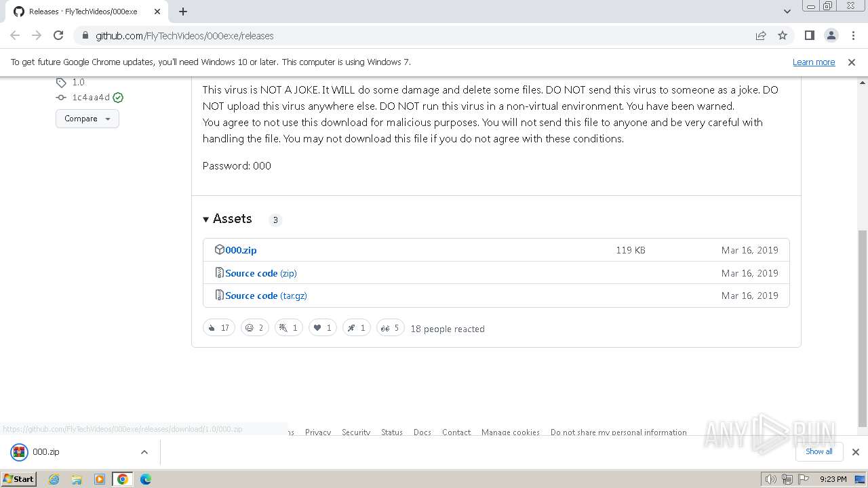
Task: Switch to Chrome in the taskbar
Action: (123, 479)
